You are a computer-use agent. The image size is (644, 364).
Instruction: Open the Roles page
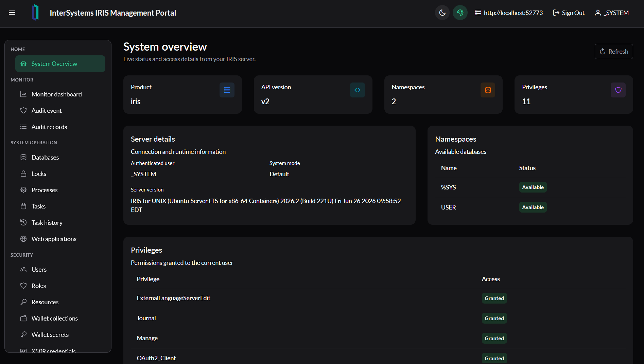60,286
